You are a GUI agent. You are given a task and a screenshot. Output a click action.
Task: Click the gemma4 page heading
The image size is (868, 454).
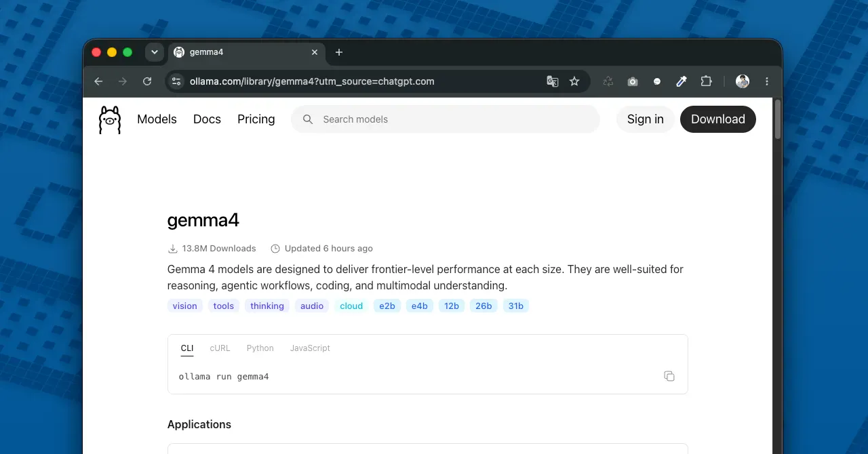[203, 220]
